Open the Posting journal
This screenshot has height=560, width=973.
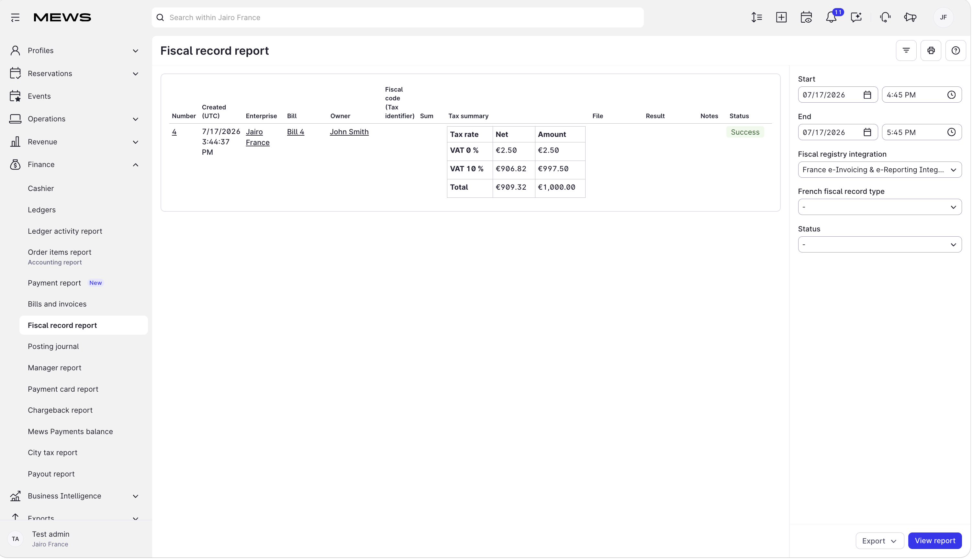tap(53, 347)
